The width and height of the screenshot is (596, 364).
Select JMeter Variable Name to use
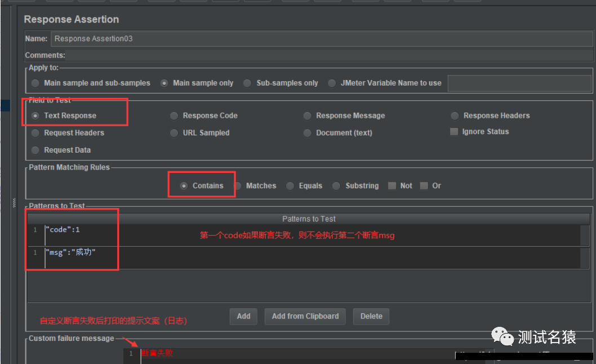click(x=385, y=83)
